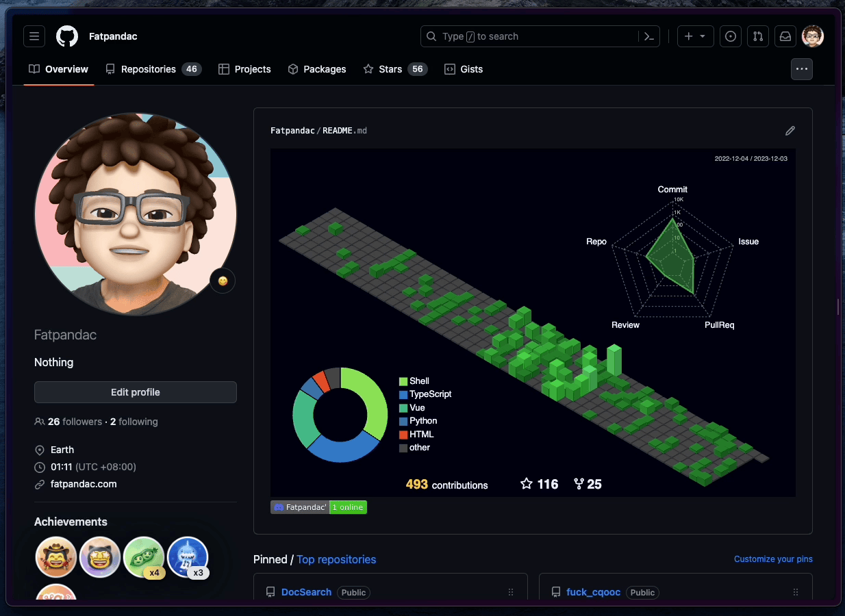The image size is (845, 616).
Task: Click the Edit profile button
Action: [136, 392]
